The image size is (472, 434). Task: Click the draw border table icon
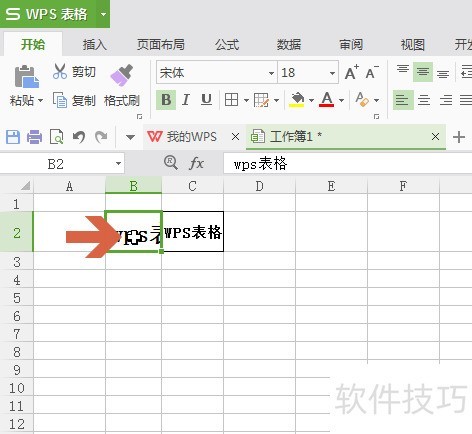(261, 100)
